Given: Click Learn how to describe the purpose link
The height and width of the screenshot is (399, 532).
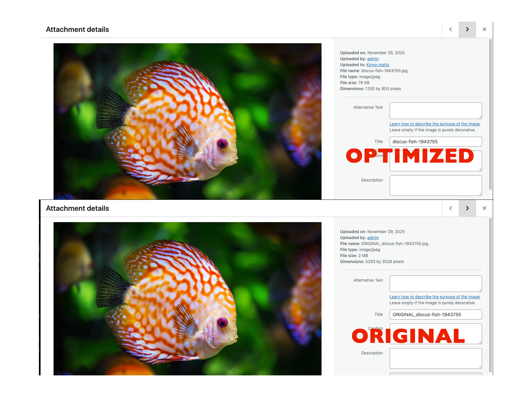Looking at the screenshot, I should coord(435,124).
